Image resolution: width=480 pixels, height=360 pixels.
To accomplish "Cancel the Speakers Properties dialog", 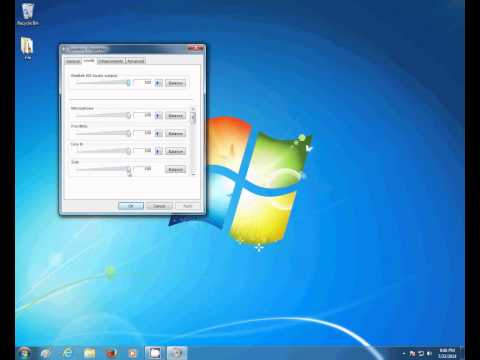I will pos(159,206).
